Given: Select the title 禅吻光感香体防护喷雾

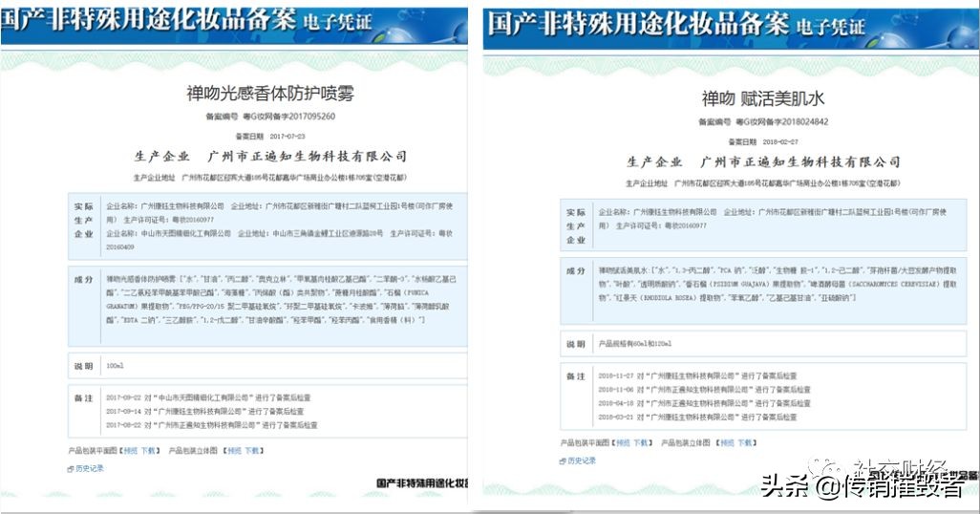Looking at the screenshot, I should tap(270, 94).
